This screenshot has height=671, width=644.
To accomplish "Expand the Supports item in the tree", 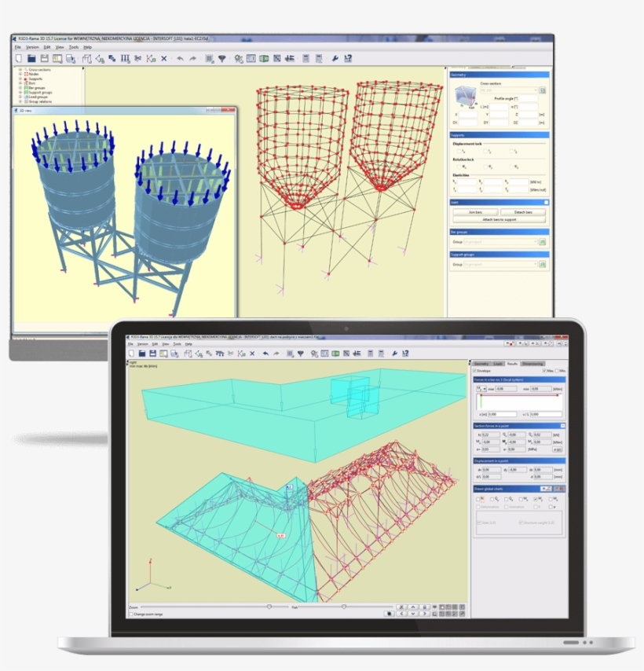I will pos(20,79).
